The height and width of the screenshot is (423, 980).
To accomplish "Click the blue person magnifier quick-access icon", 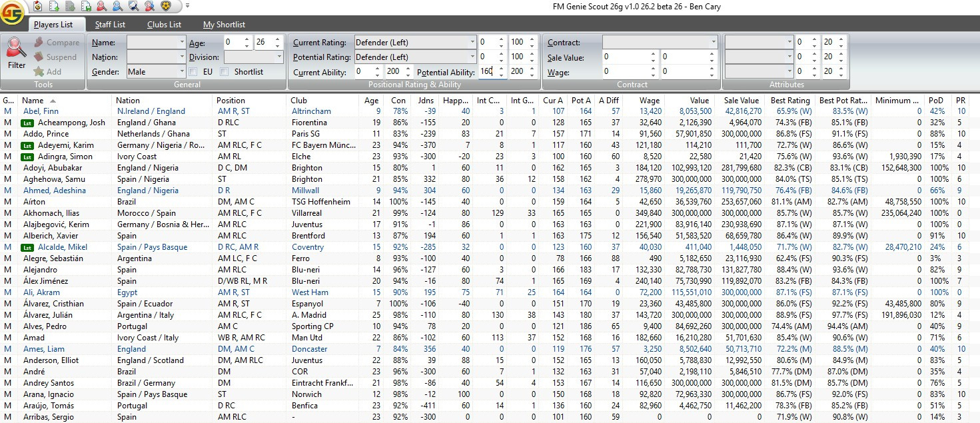I will (117, 6).
